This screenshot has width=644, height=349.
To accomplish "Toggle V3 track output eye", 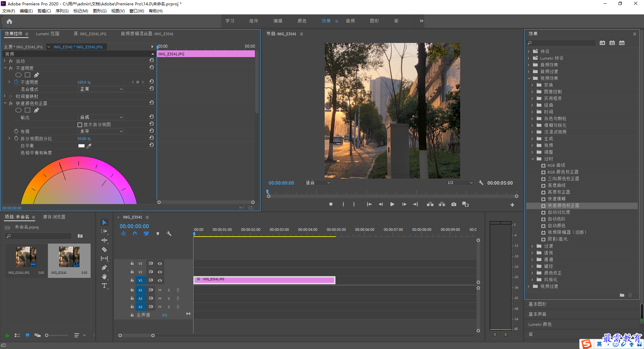I will [160, 263].
